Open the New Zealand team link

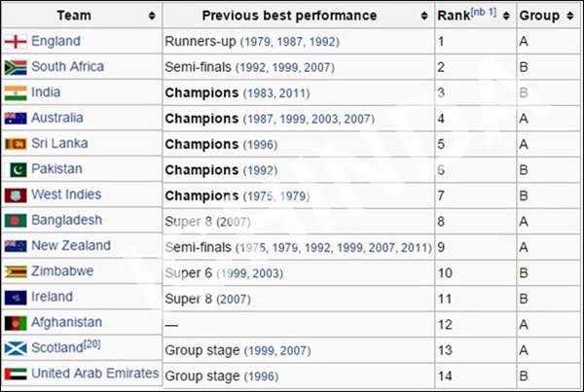[x=71, y=245]
